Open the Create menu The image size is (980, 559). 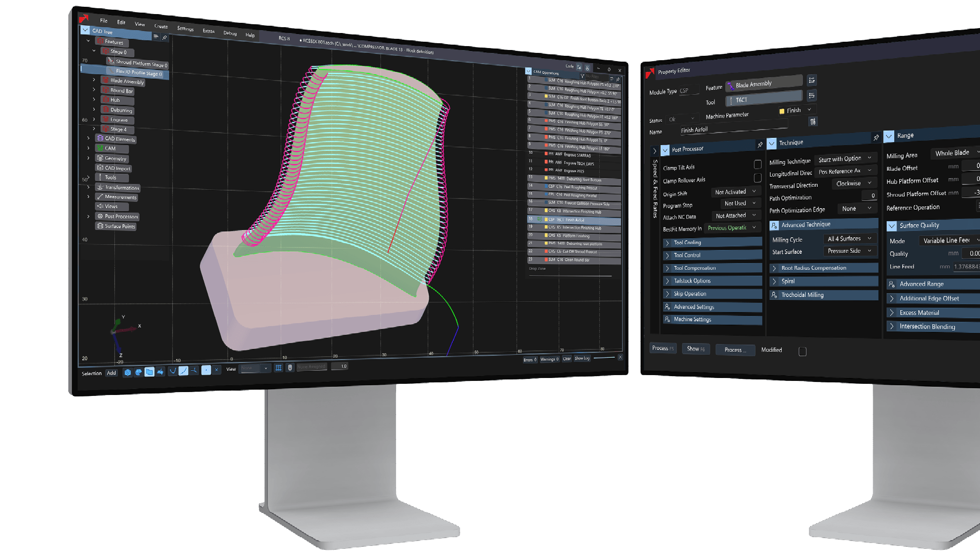click(x=161, y=26)
